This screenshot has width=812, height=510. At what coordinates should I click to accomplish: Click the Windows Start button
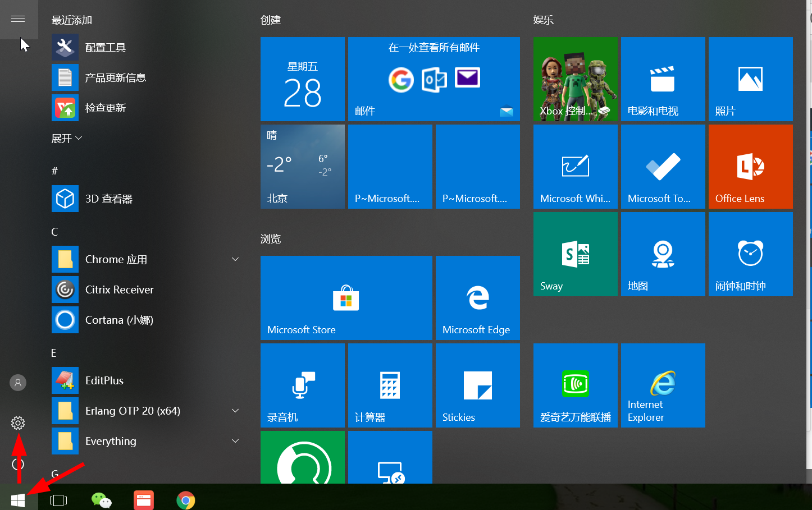pos(18,500)
